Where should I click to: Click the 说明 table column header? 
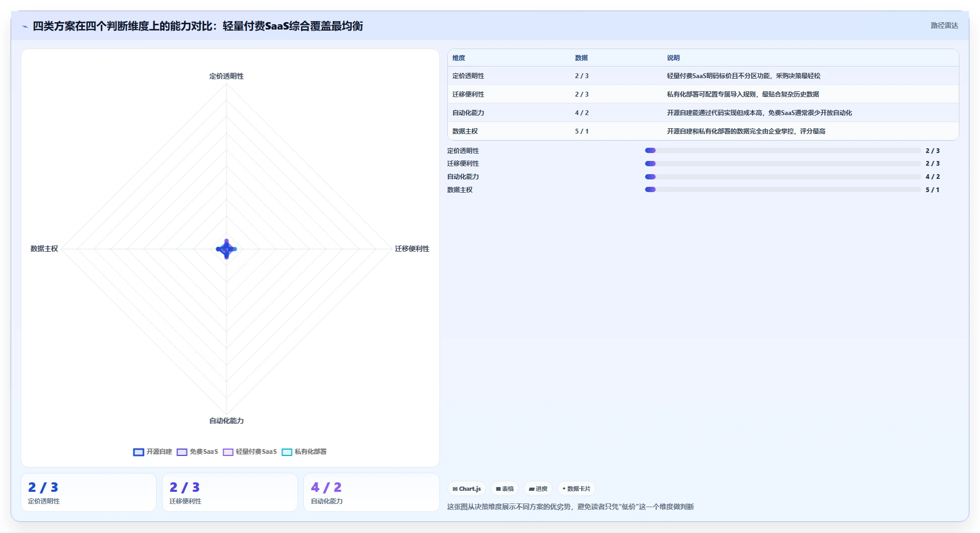674,58
